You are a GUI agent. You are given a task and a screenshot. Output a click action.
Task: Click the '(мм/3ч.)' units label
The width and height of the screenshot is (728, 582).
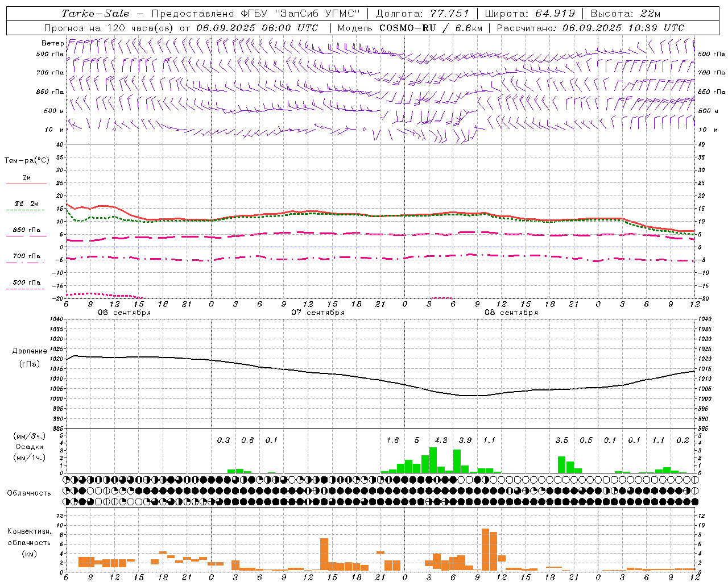coord(29,436)
